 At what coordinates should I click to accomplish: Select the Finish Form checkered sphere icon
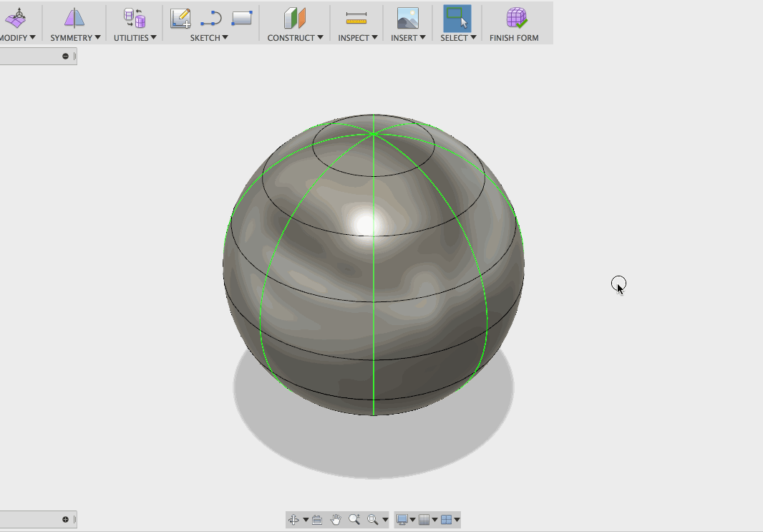(x=514, y=18)
